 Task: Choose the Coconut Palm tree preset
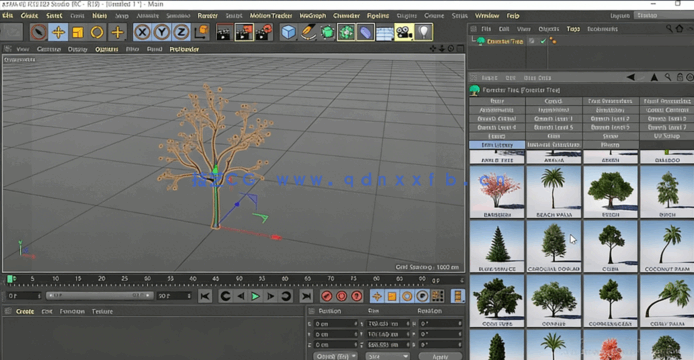pos(667,246)
